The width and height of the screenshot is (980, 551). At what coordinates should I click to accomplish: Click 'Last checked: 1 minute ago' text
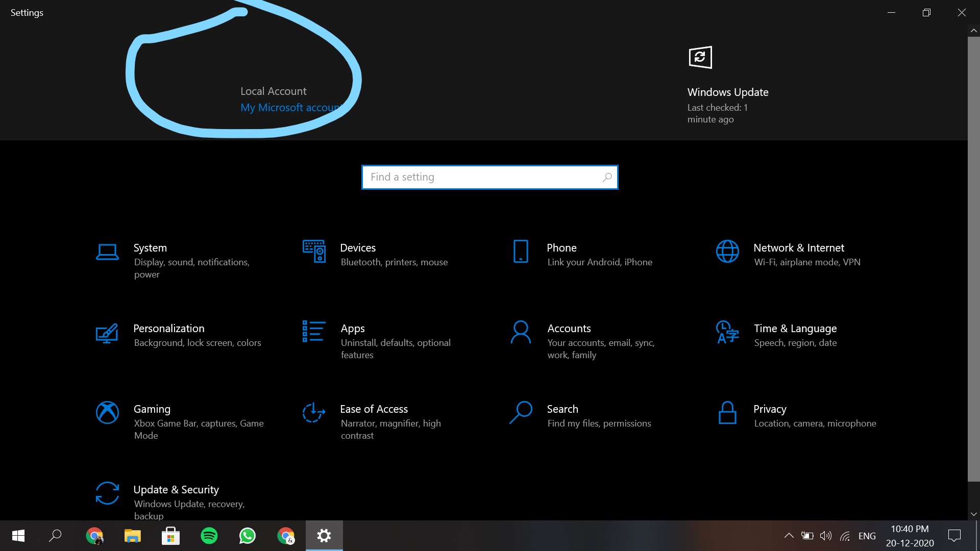pos(717,113)
